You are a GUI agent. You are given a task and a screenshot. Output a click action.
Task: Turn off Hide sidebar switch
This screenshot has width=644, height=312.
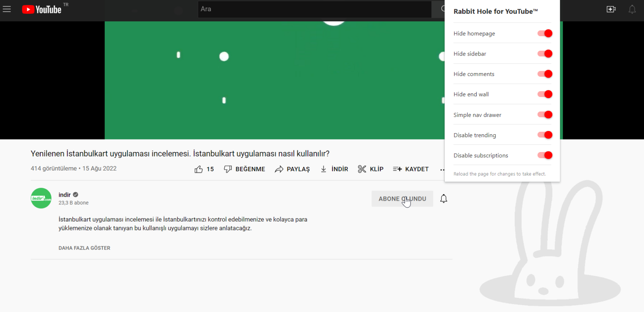tap(545, 53)
